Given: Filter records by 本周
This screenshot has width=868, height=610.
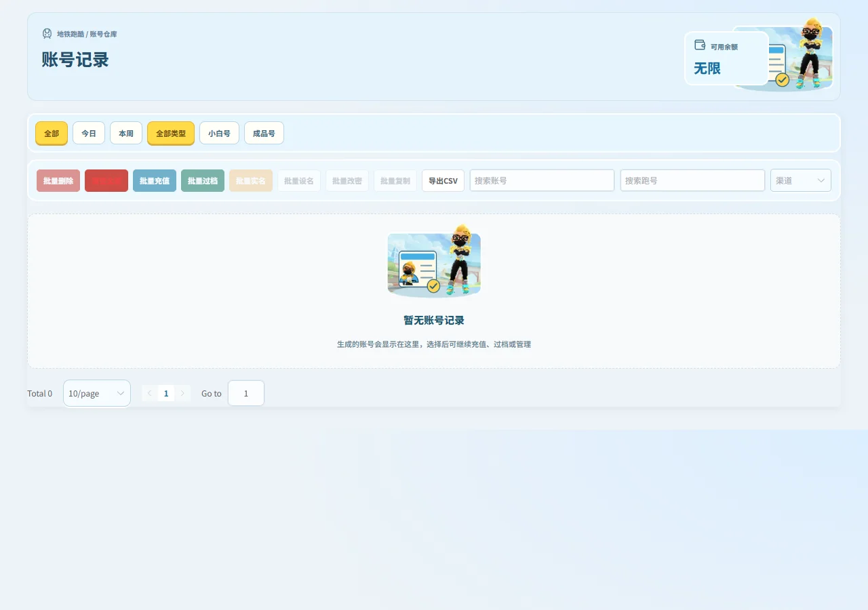Looking at the screenshot, I should tap(126, 133).
